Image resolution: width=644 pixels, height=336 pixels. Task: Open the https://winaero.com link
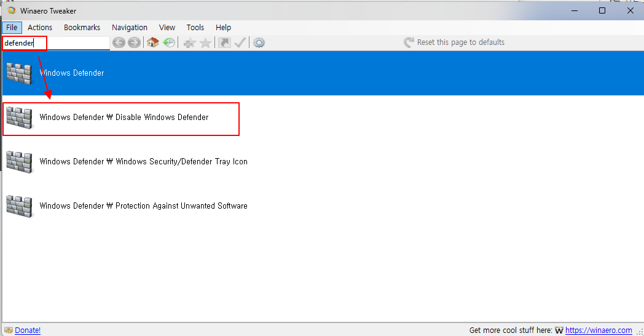(599, 330)
